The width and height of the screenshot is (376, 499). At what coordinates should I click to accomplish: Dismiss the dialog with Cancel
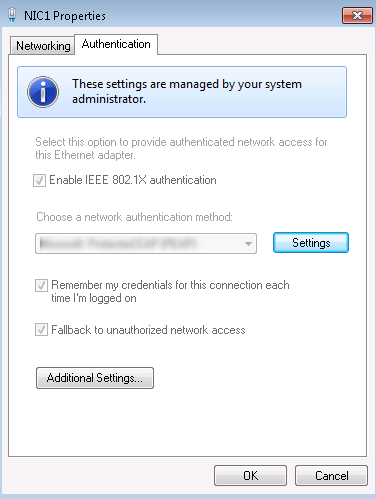coord(331,476)
